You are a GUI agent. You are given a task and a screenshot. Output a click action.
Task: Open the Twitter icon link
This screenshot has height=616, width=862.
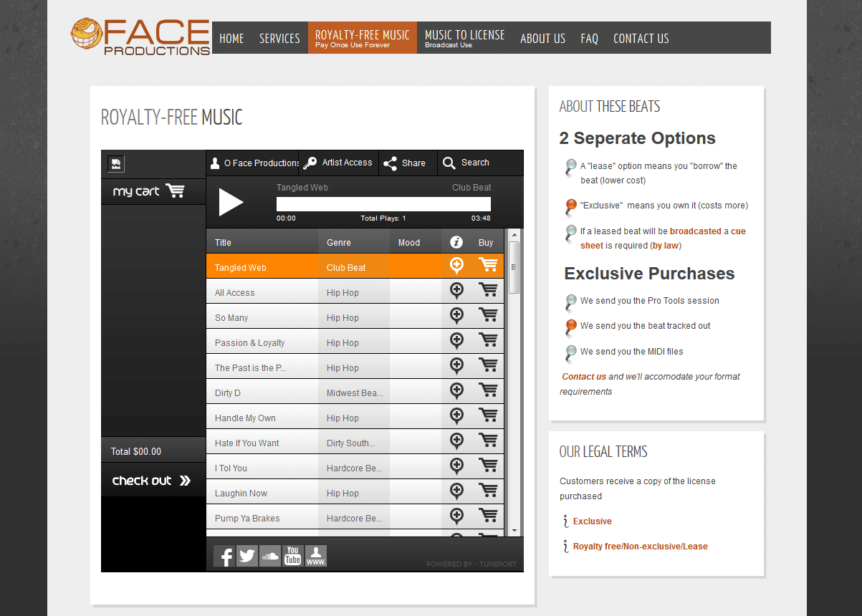point(247,556)
